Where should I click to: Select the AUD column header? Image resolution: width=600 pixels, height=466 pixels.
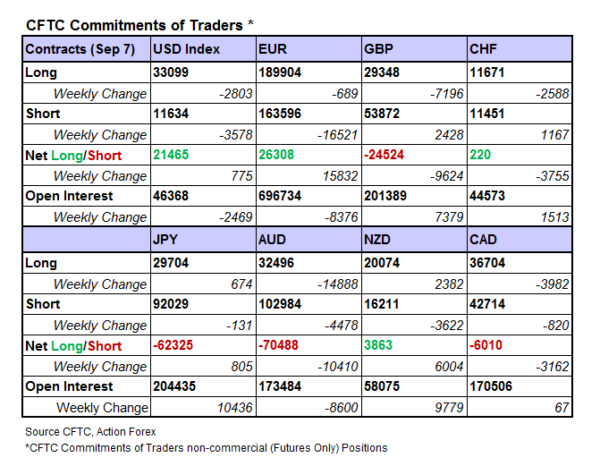click(x=273, y=240)
